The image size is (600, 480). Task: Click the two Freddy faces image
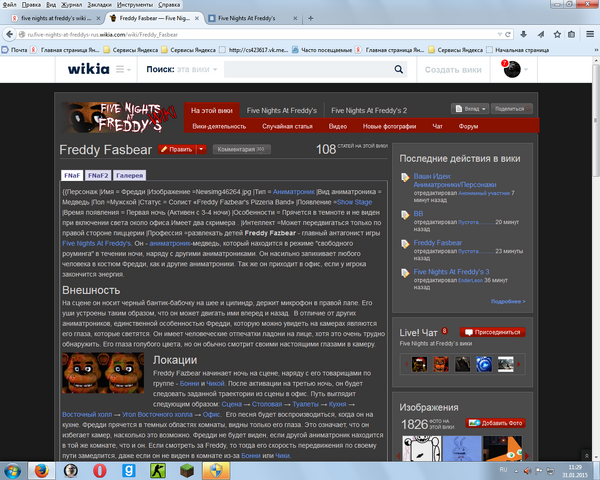point(103,373)
